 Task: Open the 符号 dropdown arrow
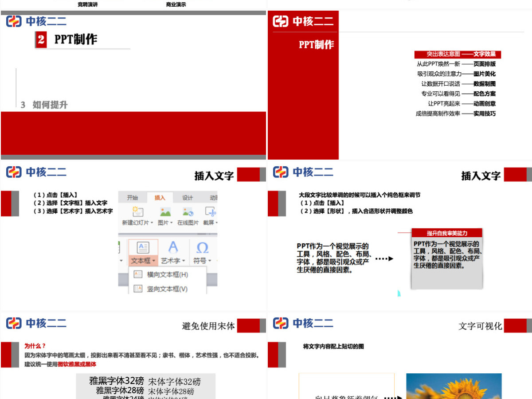click(x=210, y=262)
